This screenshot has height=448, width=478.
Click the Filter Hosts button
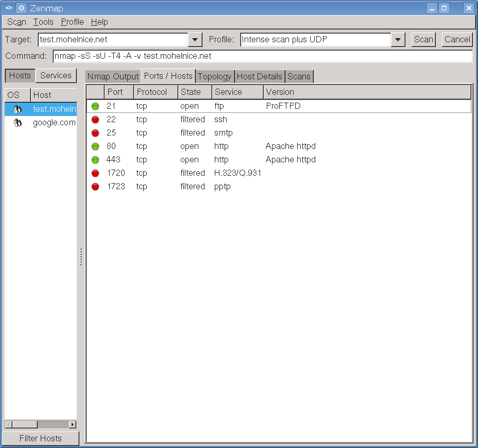coord(41,439)
